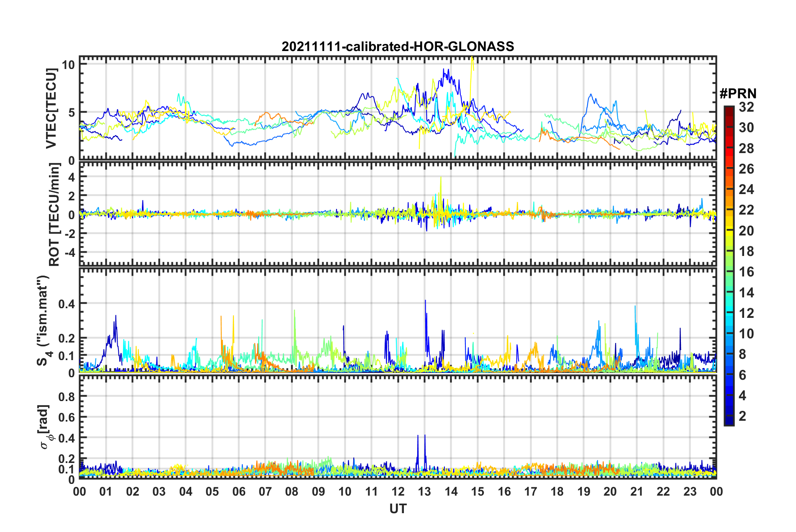Click the plot title 20211111-calibrated-HOR-GLONASS

398,46
